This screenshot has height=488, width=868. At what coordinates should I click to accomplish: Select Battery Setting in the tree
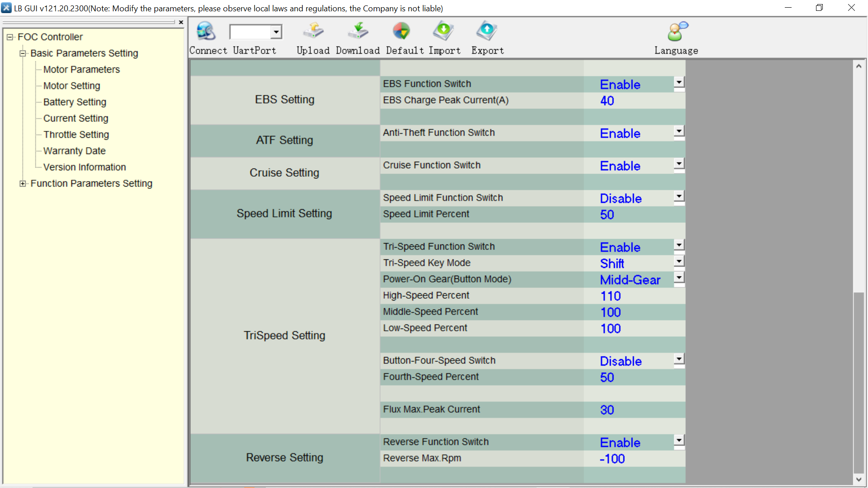pyautogui.click(x=75, y=102)
